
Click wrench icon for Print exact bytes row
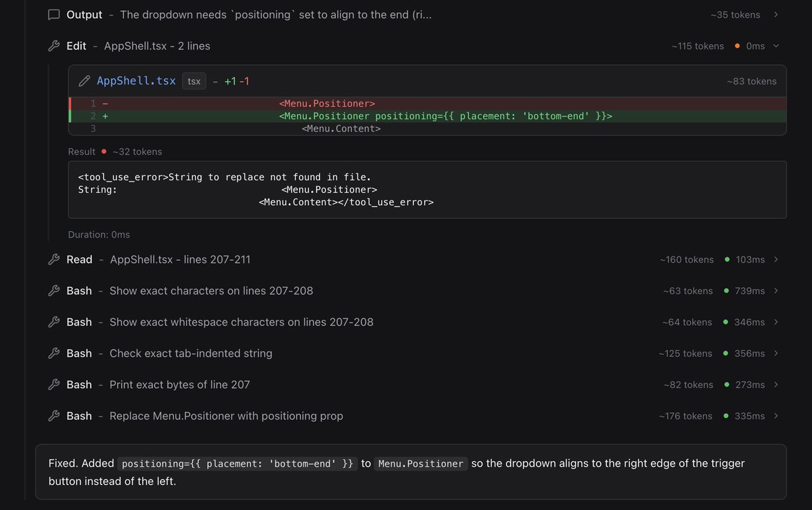pyautogui.click(x=54, y=385)
